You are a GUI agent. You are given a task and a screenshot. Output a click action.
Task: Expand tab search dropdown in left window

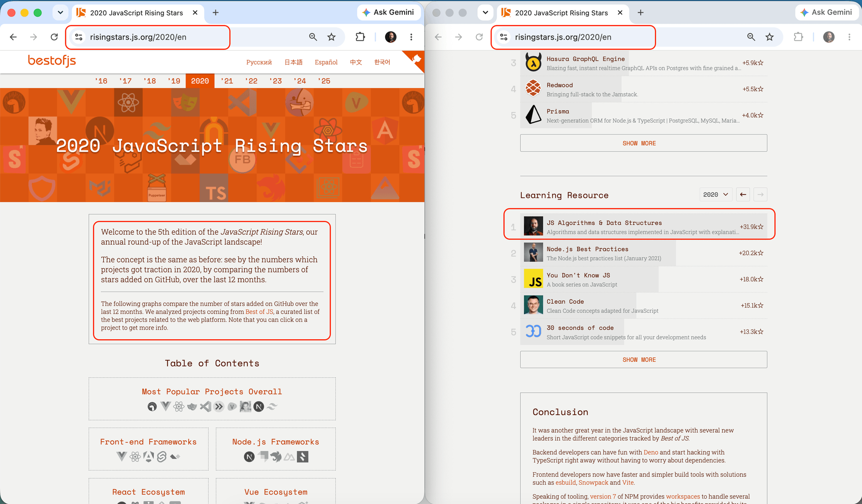[x=60, y=13]
